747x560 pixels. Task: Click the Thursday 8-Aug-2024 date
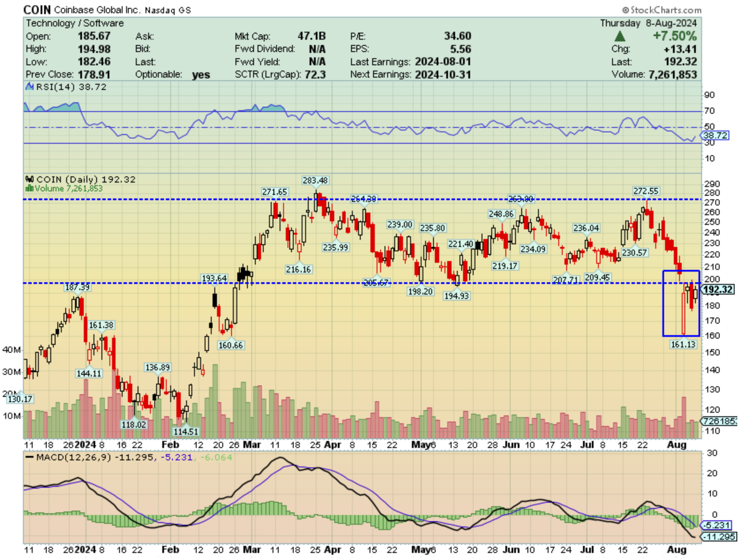pos(648,23)
